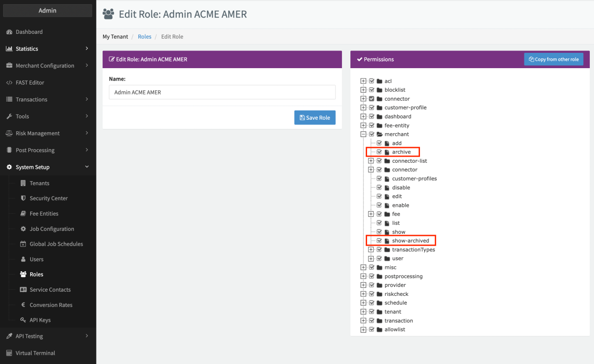This screenshot has width=594, height=364.
Task: Click the API Keys key icon
Action: [x=23, y=320]
